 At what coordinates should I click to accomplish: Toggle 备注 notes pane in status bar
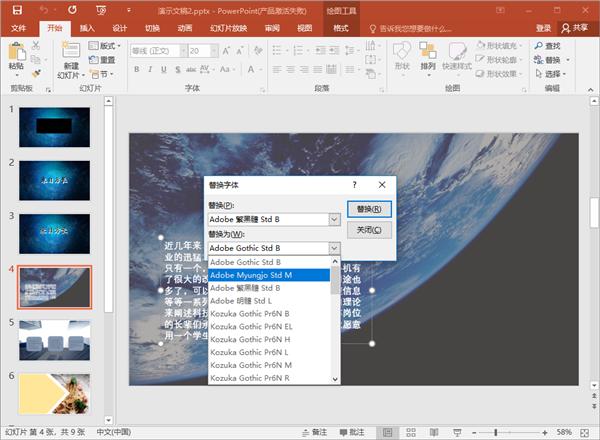point(315,432)
